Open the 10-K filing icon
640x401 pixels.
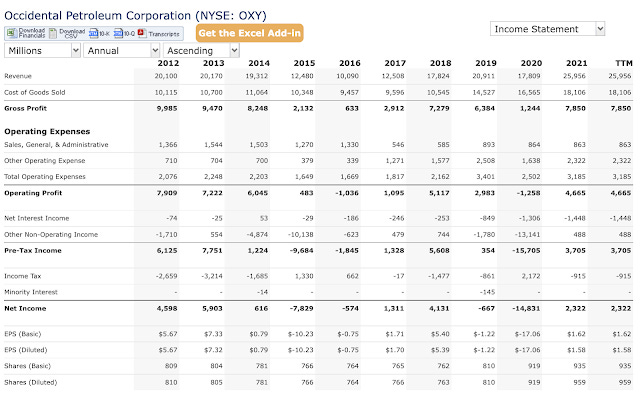[93, 33]
